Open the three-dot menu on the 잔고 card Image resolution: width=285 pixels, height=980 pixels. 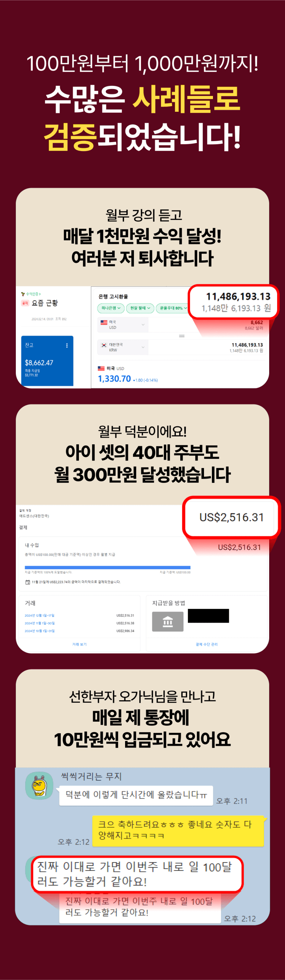point(67,345)
